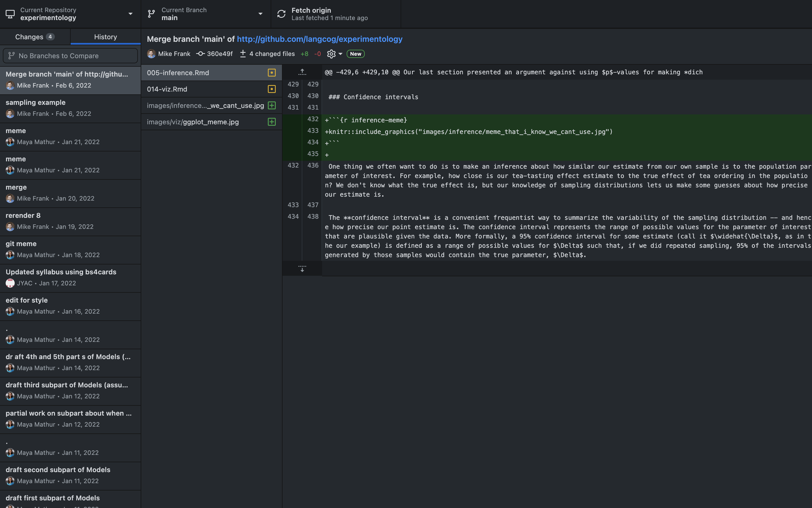
Task: Select partial work on subpart commit
Action: 70,419
